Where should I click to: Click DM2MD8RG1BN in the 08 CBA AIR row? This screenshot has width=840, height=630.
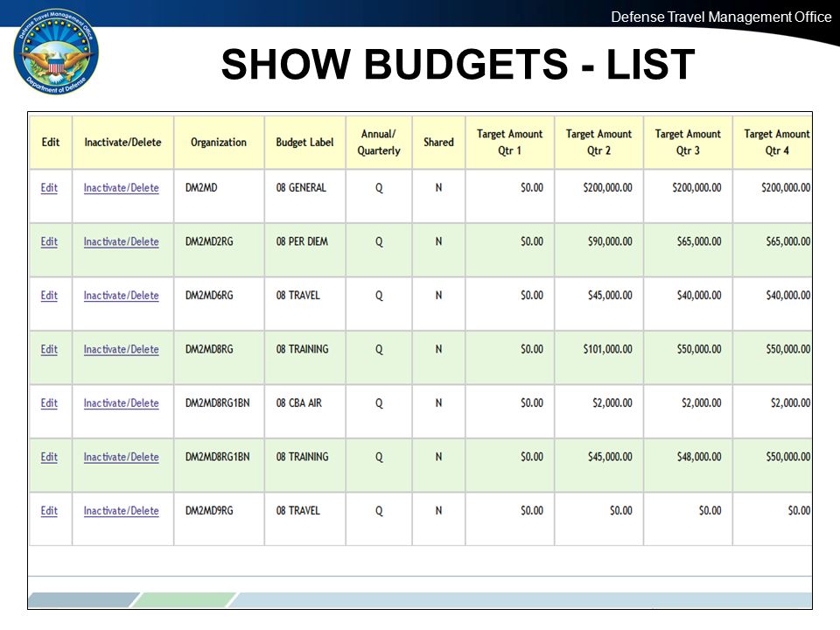[x=218, y=403]
